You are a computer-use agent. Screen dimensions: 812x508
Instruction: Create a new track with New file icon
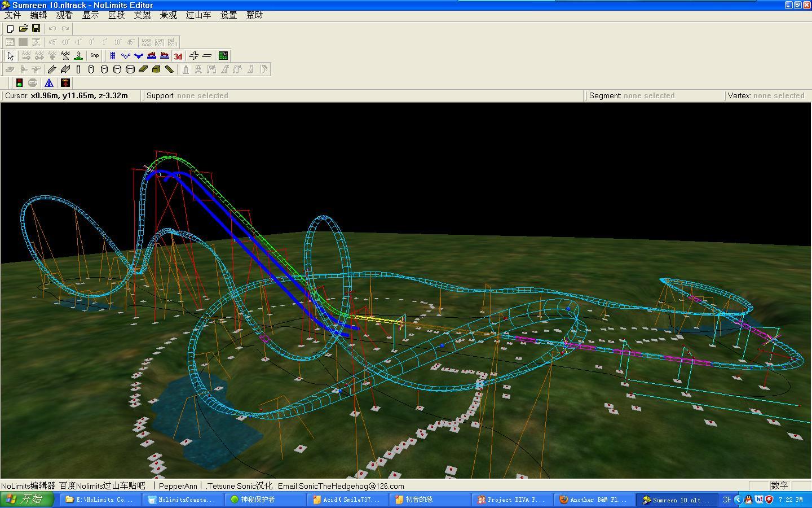pyautogui.click(x=10, y=28)
